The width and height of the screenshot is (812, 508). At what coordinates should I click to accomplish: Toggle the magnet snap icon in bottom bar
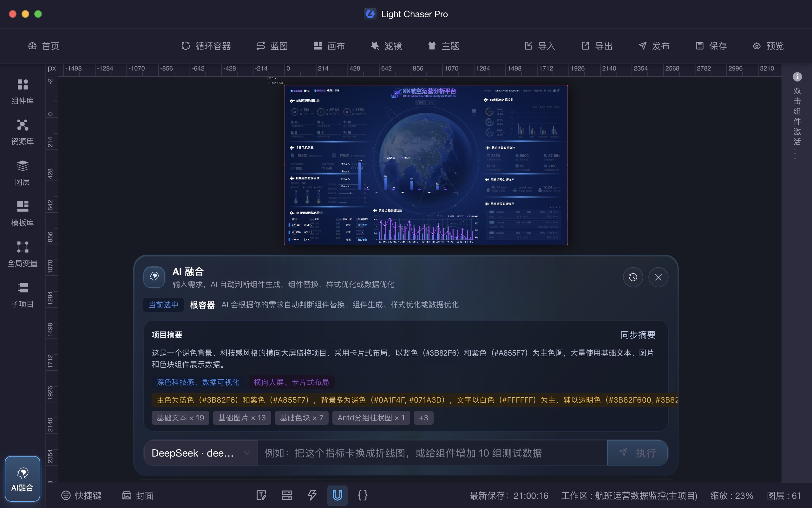[x=337, y=495]
